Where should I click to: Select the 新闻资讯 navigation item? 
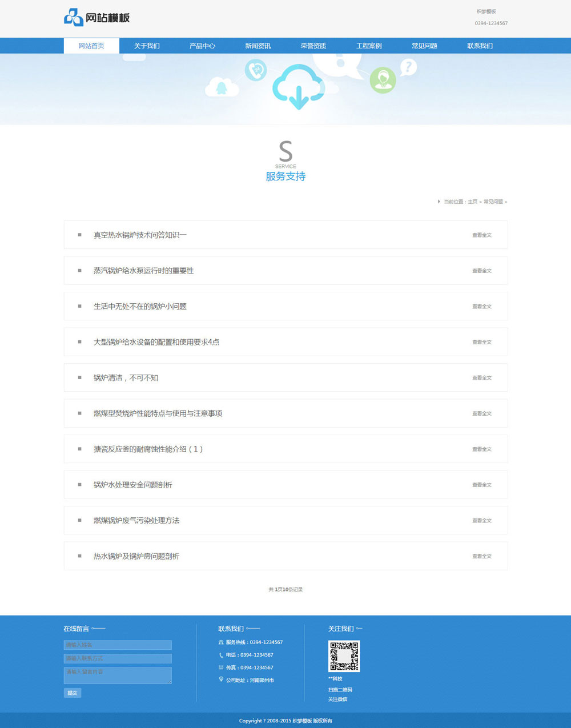pyautogui.click(x=258, y=46)
